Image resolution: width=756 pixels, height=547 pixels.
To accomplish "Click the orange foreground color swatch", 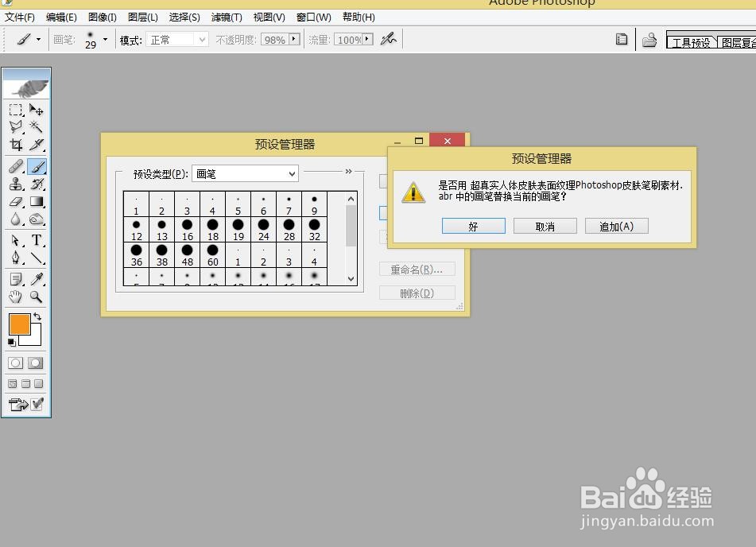I will tap(19, 324).
